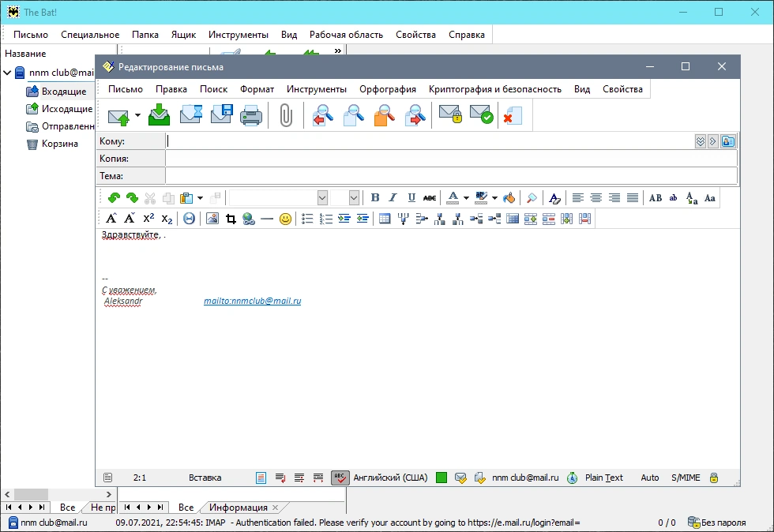Open highlight color dropdown arrow

click(494, 198)
